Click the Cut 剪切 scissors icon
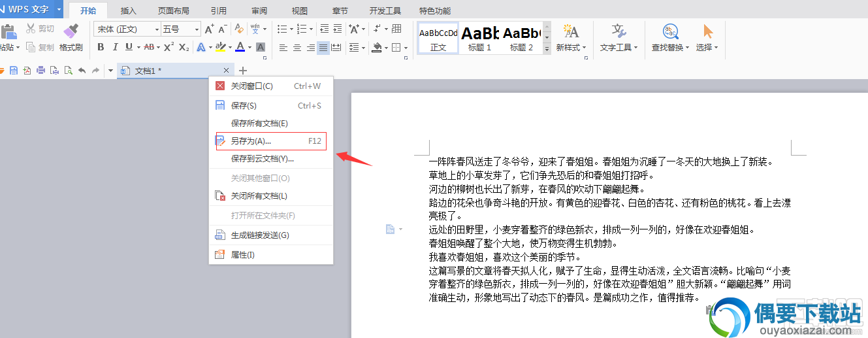Screen dimensions: 868x338 [31, 29]
